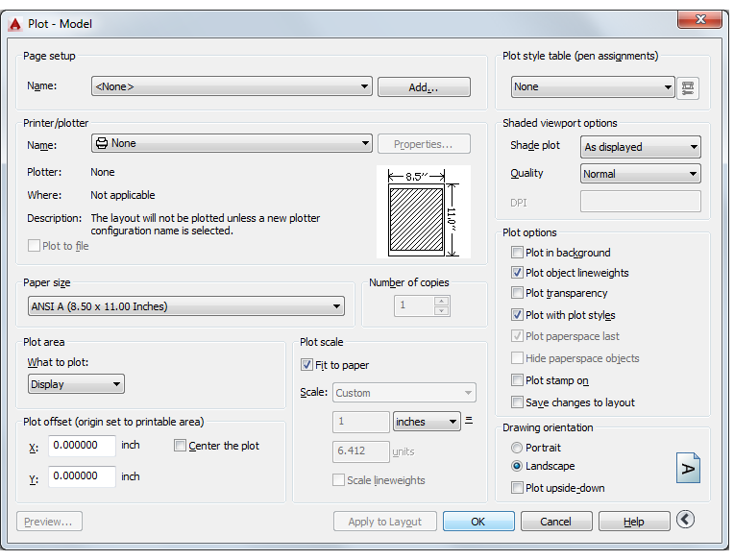Click the Cancel button

[x=556, y=522]
